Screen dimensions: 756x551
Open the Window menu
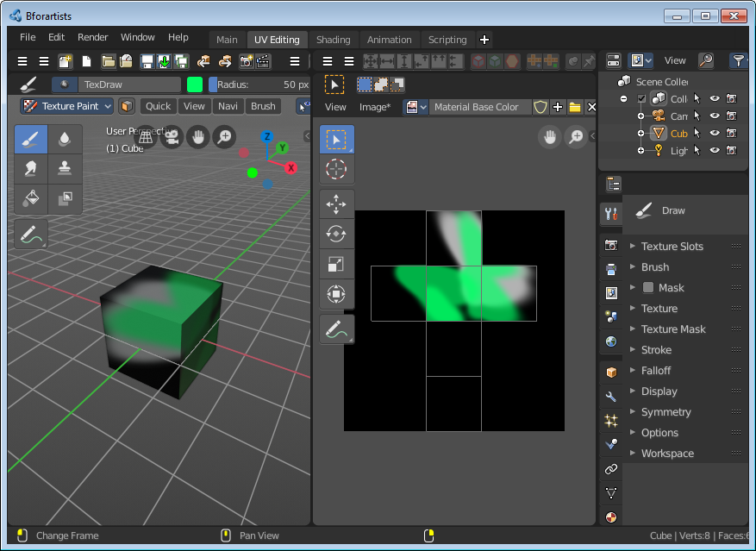tap(137, 37)
